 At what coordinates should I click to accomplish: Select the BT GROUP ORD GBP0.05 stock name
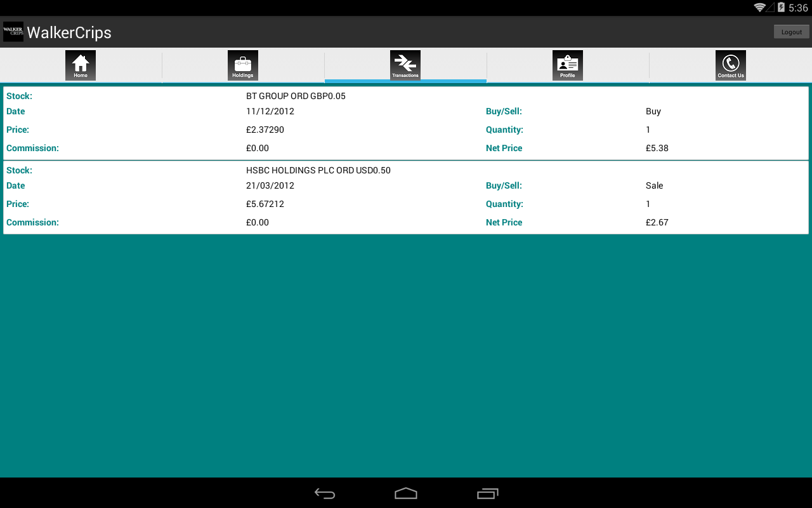pos(296,97)
